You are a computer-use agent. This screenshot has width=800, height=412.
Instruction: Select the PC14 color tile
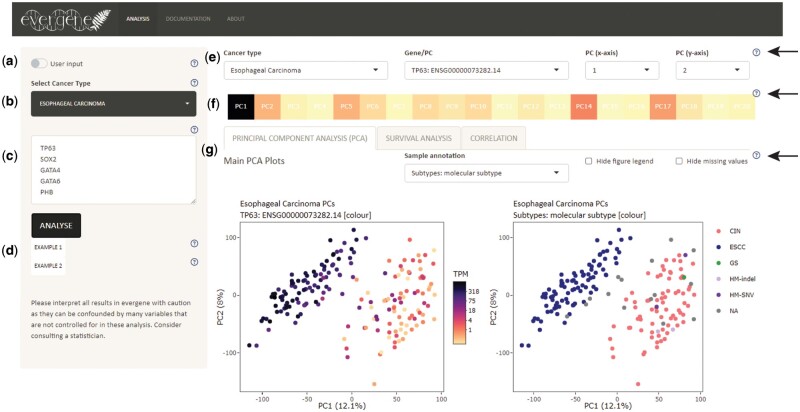coord(583,105)
